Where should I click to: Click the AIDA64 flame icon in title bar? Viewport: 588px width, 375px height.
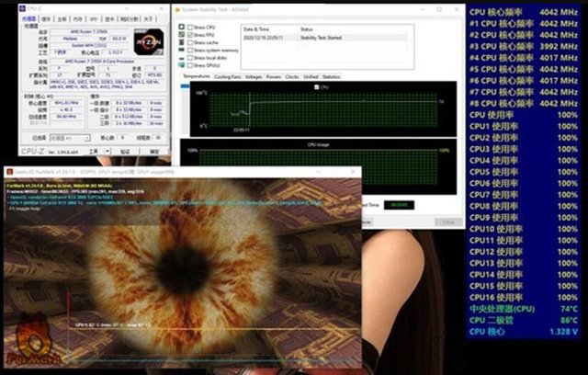click(182, 10)
